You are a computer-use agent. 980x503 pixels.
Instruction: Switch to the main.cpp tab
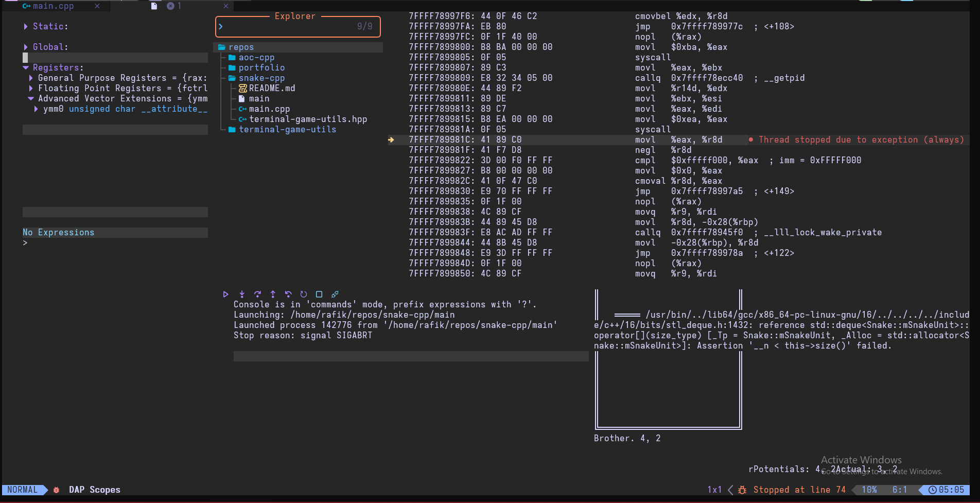53,6
